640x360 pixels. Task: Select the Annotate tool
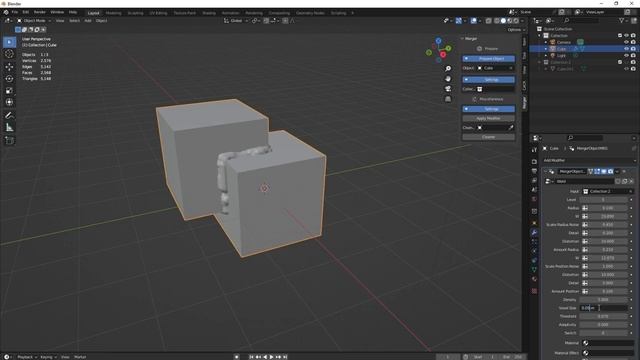pos(9,116)
